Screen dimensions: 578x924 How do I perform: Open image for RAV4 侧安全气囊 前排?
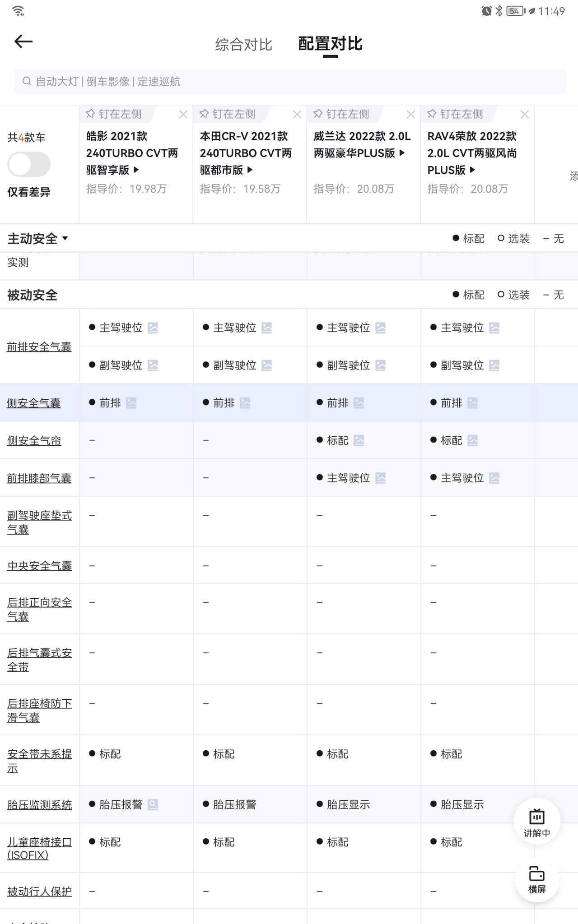pos(473,403)
